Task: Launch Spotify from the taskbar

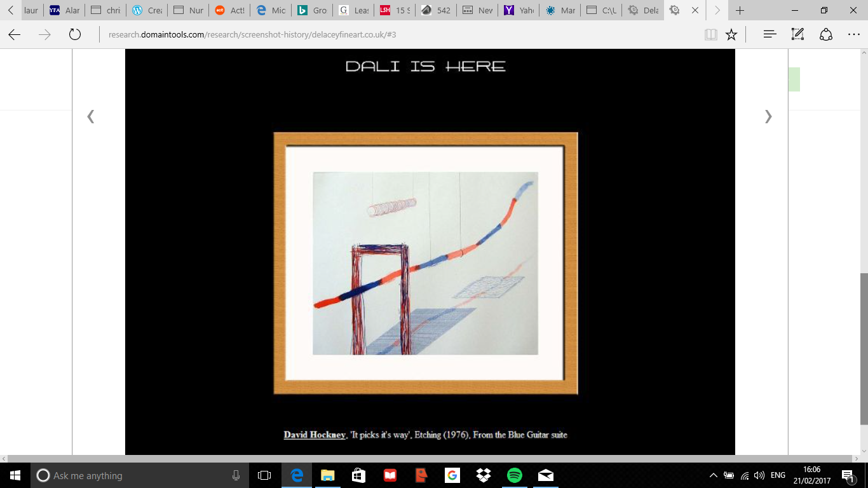Action: 514,475
